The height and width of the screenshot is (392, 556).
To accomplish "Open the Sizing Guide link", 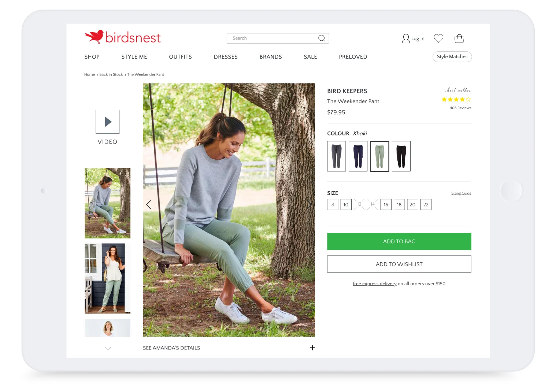I will (461, 193).
